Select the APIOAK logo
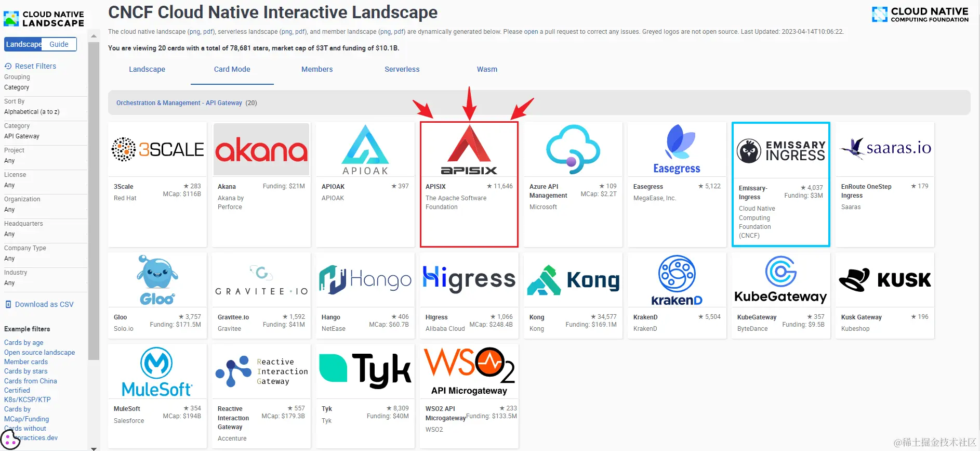The width and height of the screenshot is (980, 451). (365, 149)
